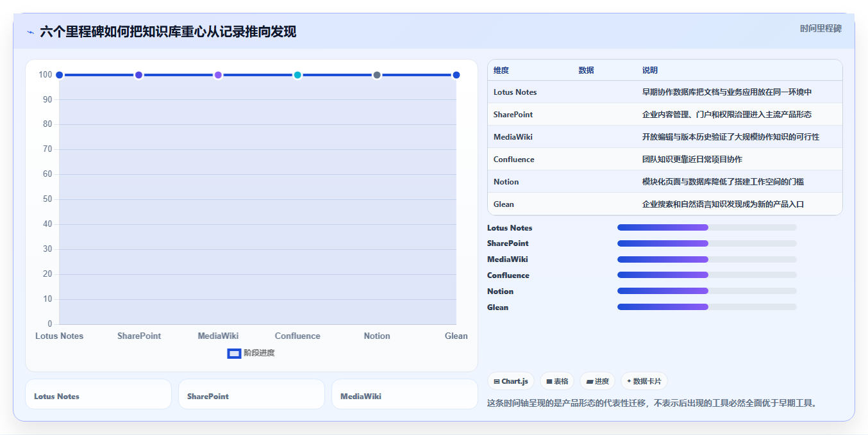Click the MediaWiki progress bar
868x435 pixels.
point(706,259)
